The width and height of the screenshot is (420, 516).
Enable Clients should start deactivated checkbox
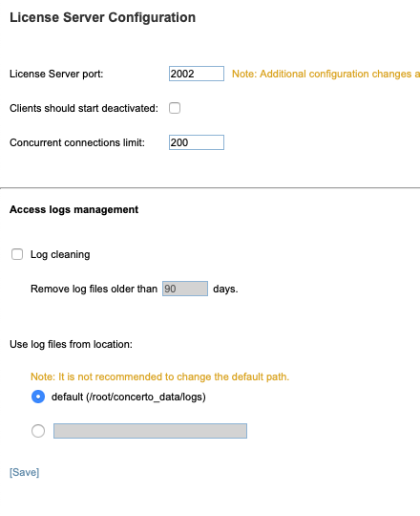[175, 108]
